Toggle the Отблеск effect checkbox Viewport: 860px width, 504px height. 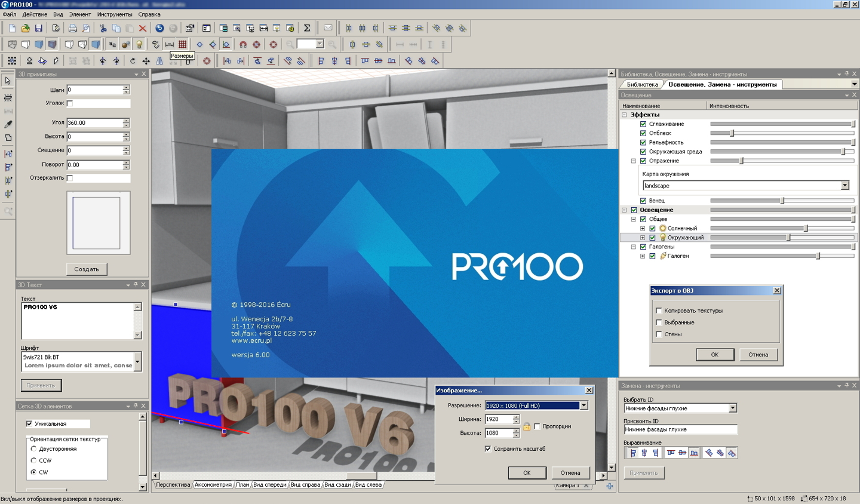(x=643, y=133)
